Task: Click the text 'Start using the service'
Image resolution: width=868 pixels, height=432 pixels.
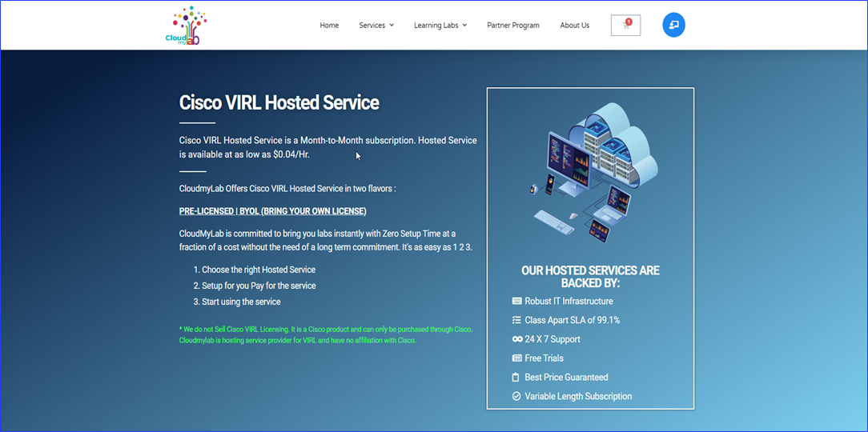Action: coord(241,302)
